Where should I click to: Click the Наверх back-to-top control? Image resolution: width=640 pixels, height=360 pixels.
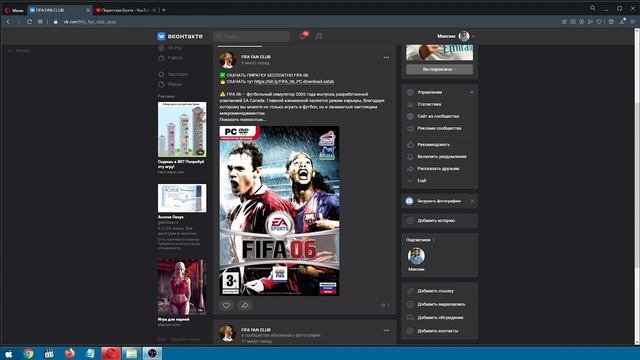click(x=20, y=51)
